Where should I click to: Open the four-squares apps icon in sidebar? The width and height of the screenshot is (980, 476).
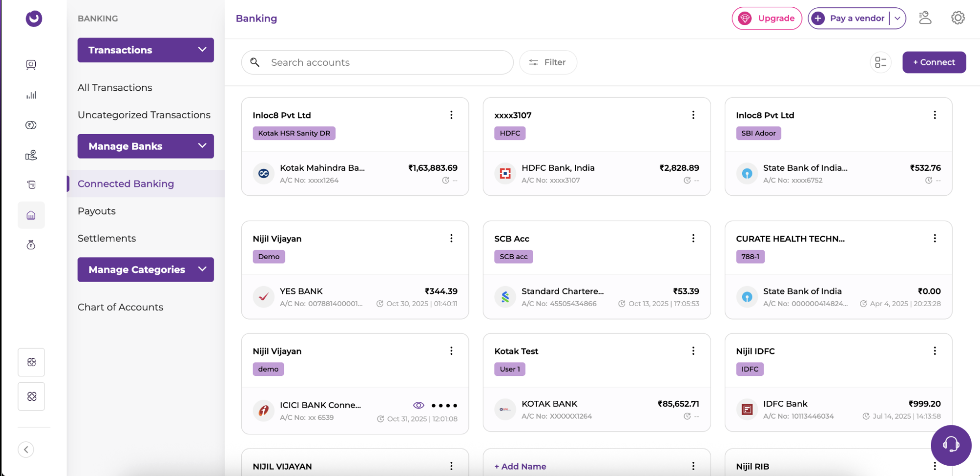point(31,362)
